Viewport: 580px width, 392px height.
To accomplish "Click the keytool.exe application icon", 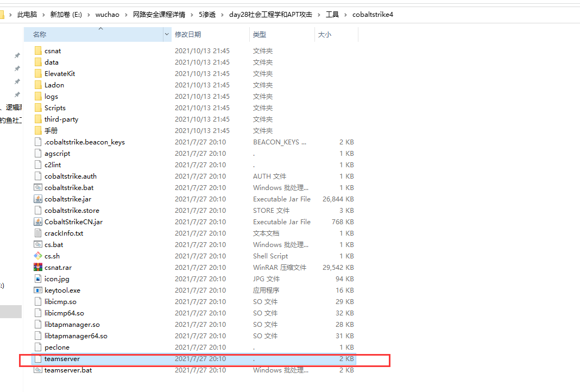I will 37,290.
